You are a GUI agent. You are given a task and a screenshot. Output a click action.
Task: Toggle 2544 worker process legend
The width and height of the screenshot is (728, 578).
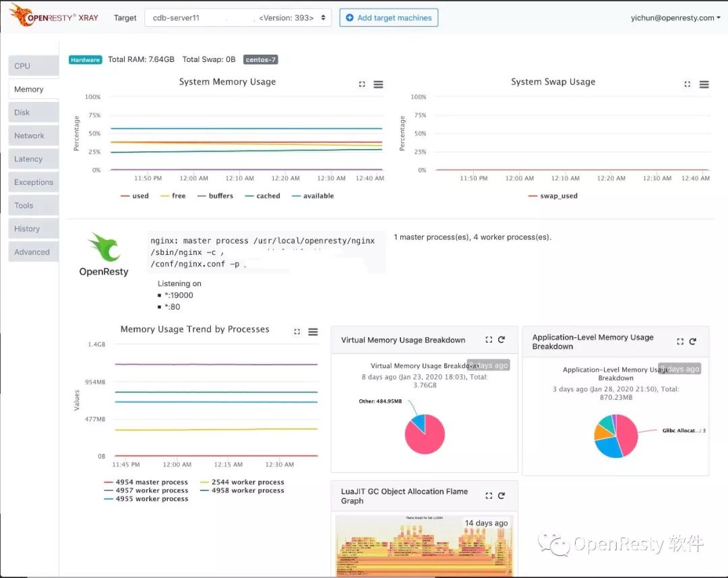pos(242,482)
